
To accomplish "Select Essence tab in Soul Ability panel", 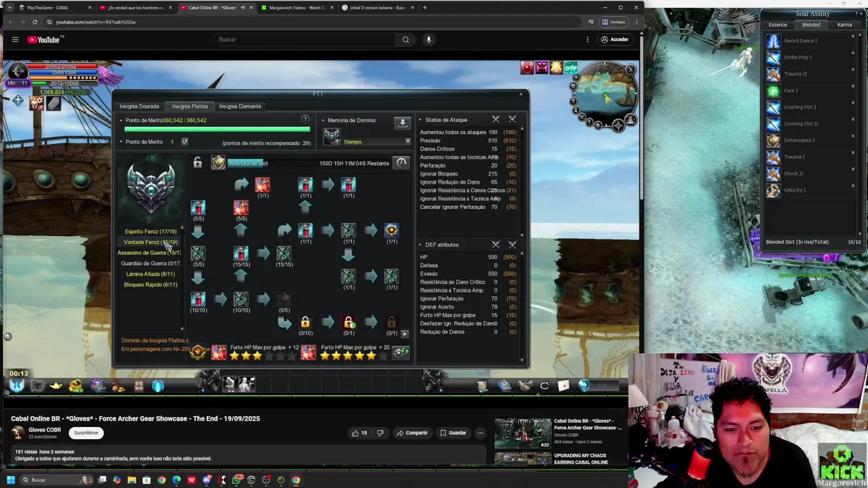I will pos(778,25).
